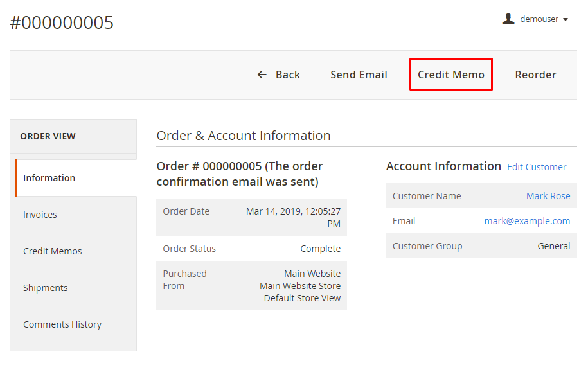Go to the Shipments tab
This screenshot has width=588, height=372.
click(46, 288)
